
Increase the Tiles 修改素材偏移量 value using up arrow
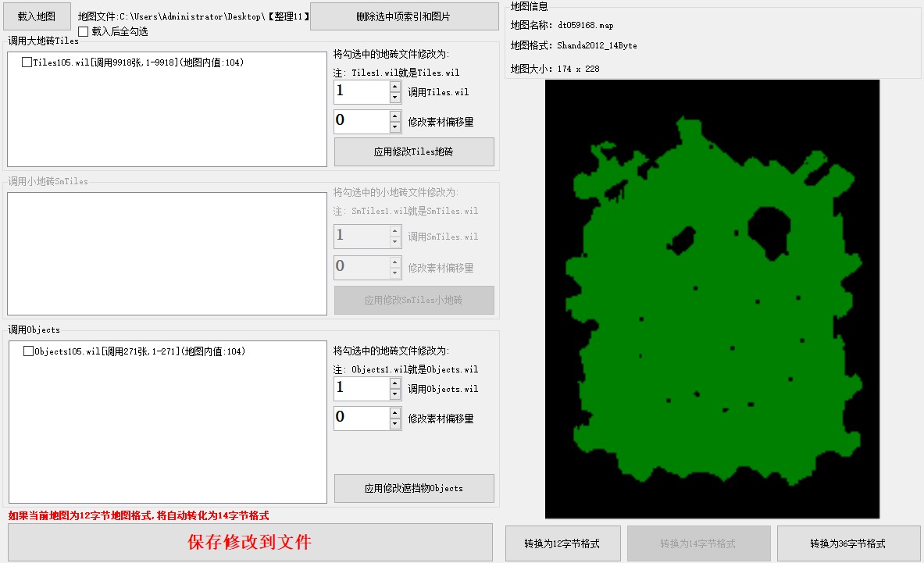click(x=395, y=116)
